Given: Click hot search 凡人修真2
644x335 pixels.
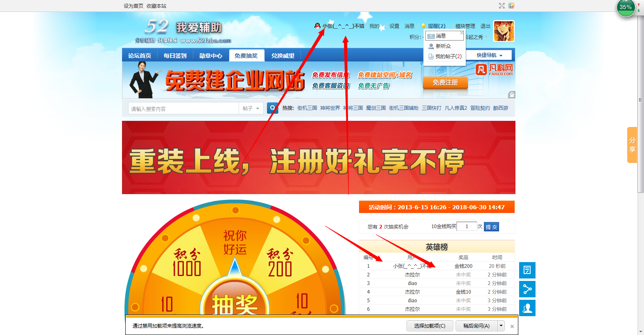Looking at the screenshot, I should tap(456, 108).
